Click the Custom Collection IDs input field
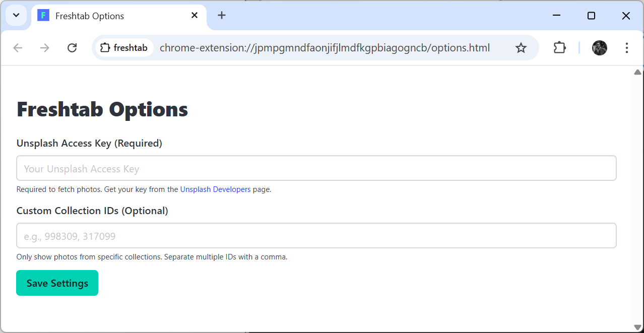 316,235
